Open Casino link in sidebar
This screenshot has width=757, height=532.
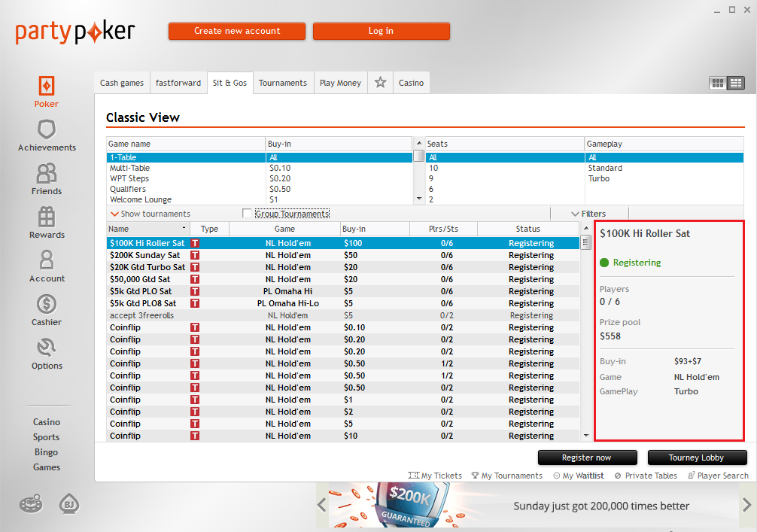click(x=47, y=422)
